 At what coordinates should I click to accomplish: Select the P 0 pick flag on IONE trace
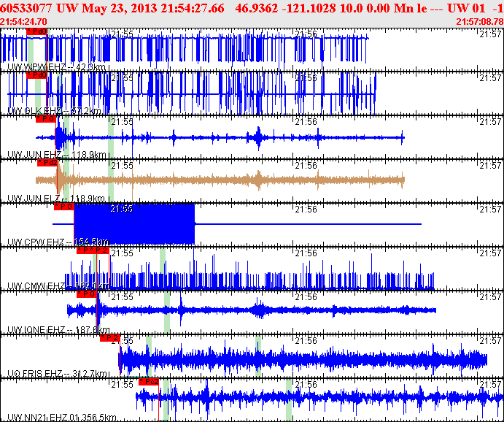click(87, 294)
